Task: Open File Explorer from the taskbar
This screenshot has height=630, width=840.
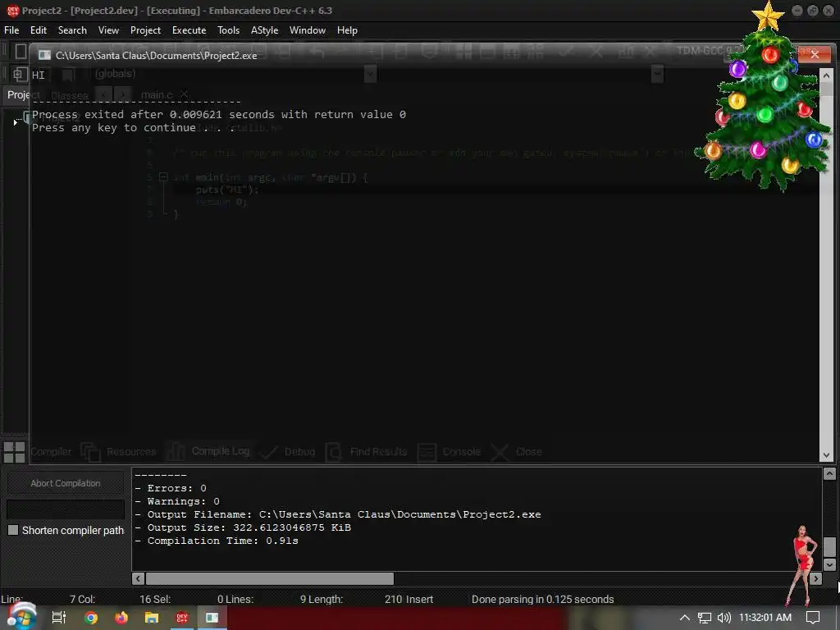Action: pos(152,618)
